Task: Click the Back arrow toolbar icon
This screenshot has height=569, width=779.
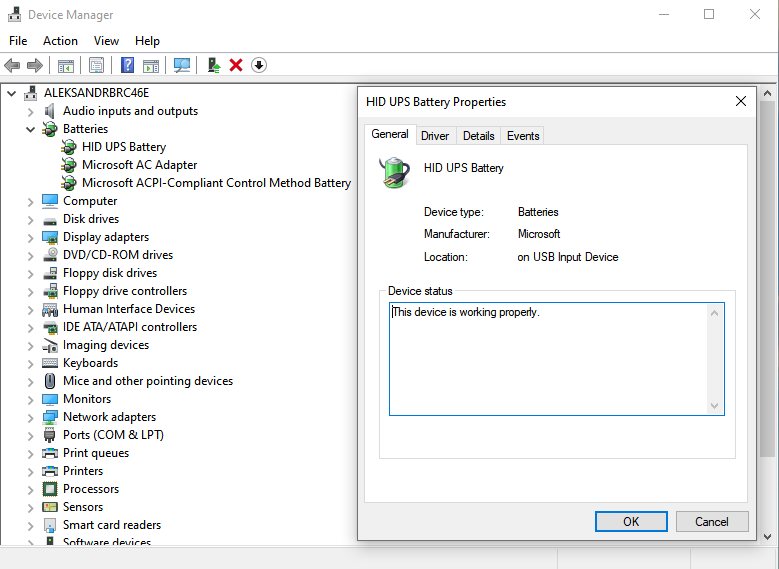Action: tap(12, 65)
